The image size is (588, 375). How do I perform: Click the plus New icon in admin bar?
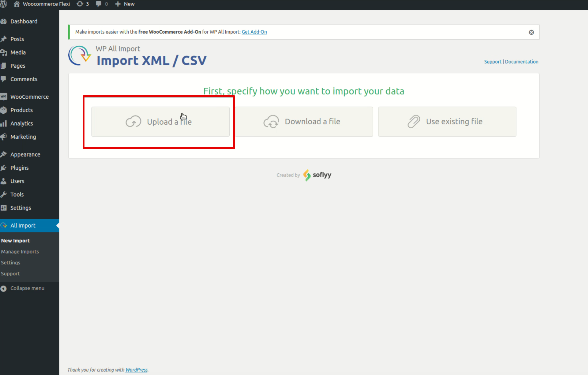coord(118,4)
